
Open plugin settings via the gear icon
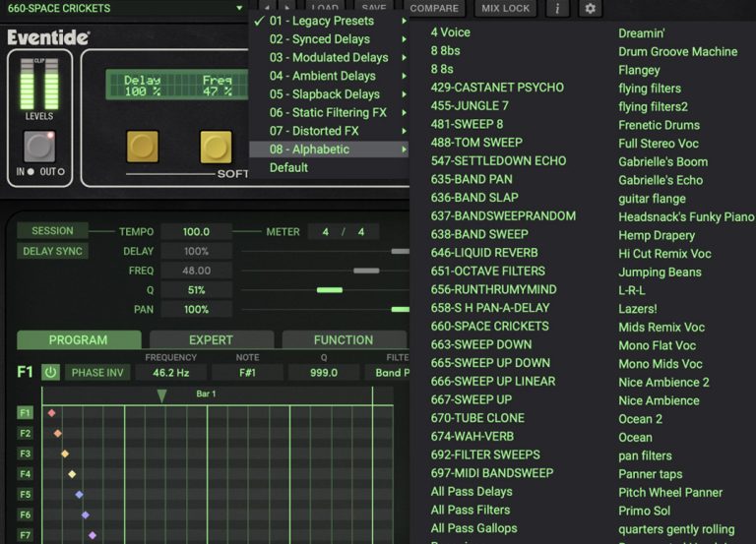pyautogui.click(x=590, y=9)
